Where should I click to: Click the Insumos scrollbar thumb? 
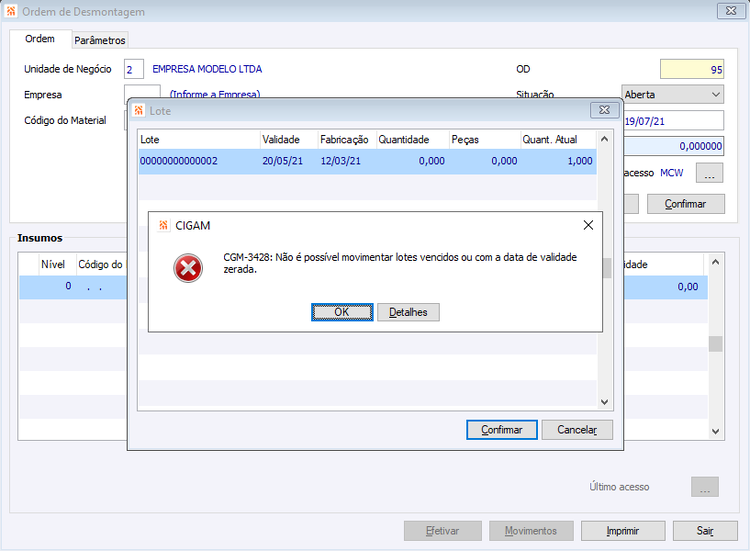[716, 344]
